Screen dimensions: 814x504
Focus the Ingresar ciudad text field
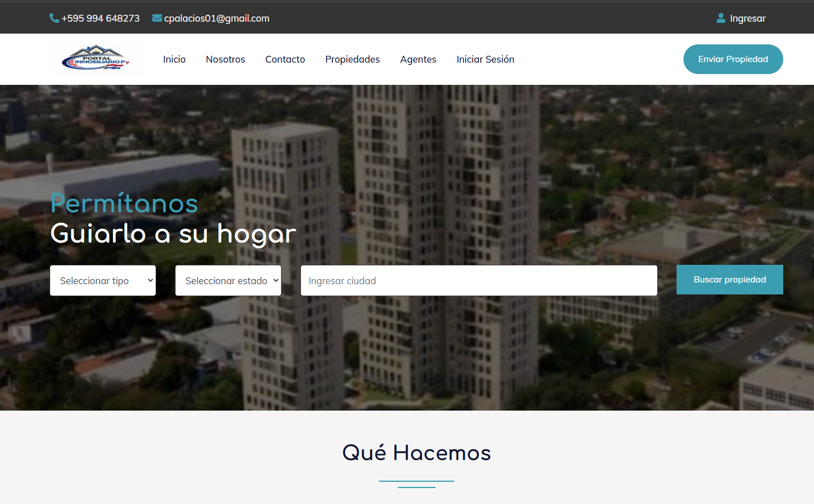pos(479,280)
